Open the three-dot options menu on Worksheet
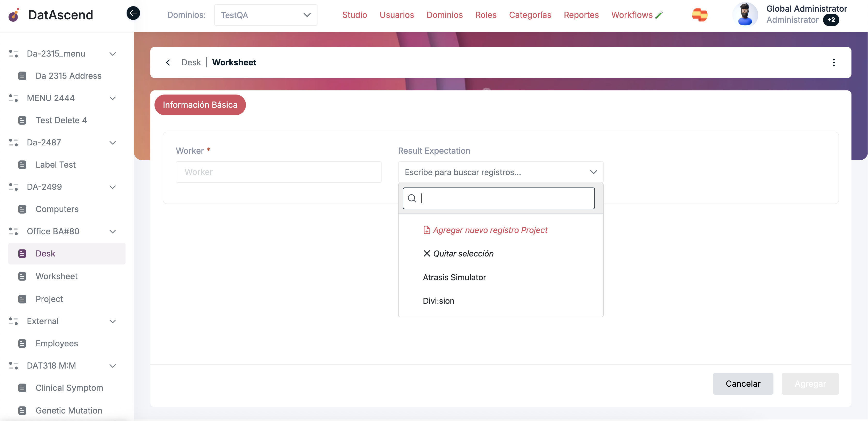This screenshot has width=868, height=421. point(834,62)
